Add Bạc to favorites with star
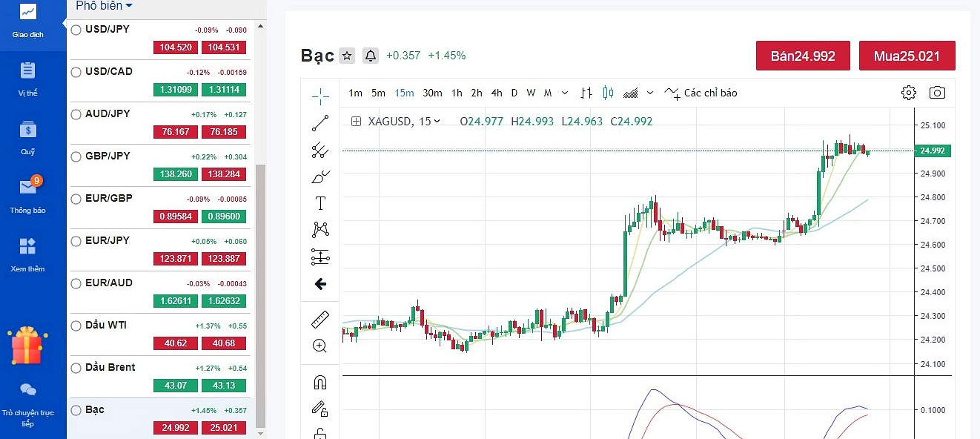Viewport: 980px width, 439px height. coord(347,56)
